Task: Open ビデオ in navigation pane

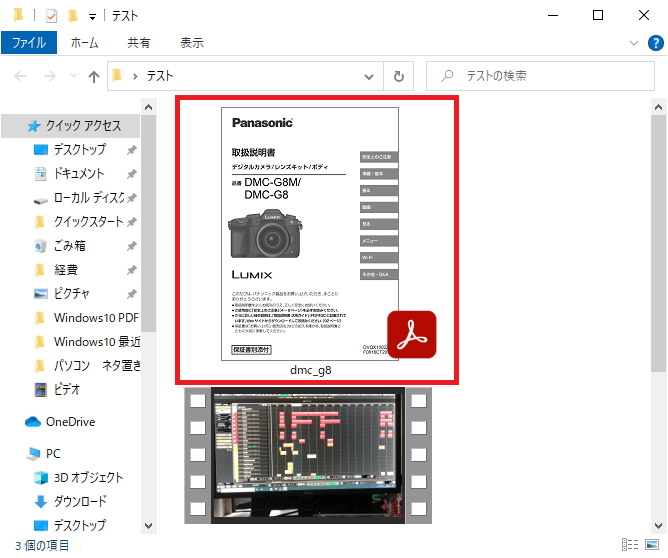Action: pyautogui.click(x=67, y=390)
